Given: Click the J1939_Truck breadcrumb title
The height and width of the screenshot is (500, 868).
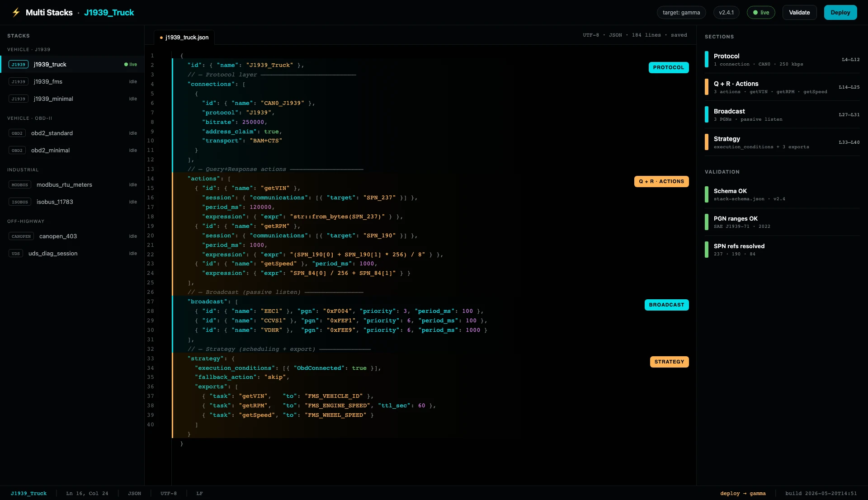Looking at the screenshot, I should pos(109,12).
